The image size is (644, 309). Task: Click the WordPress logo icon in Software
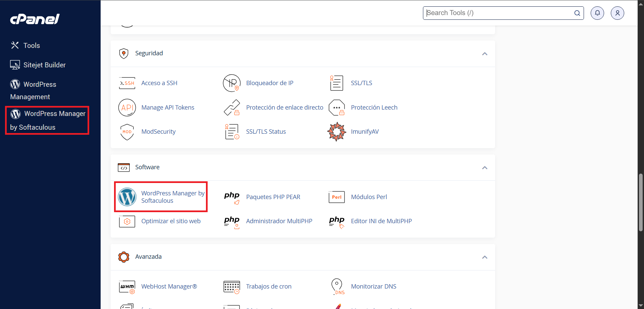[127, 197]
